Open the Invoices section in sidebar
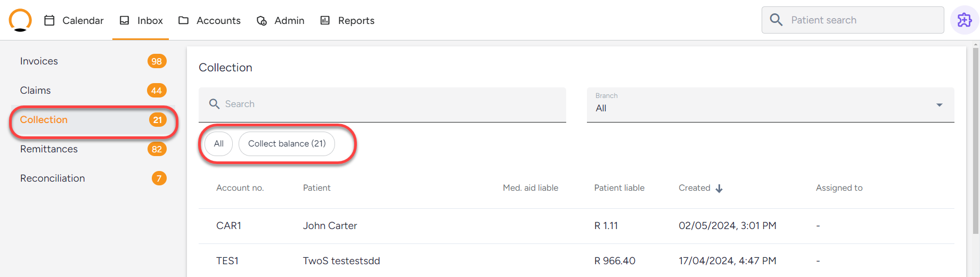This screenshot has height=277, width=980. pos(93,61)
